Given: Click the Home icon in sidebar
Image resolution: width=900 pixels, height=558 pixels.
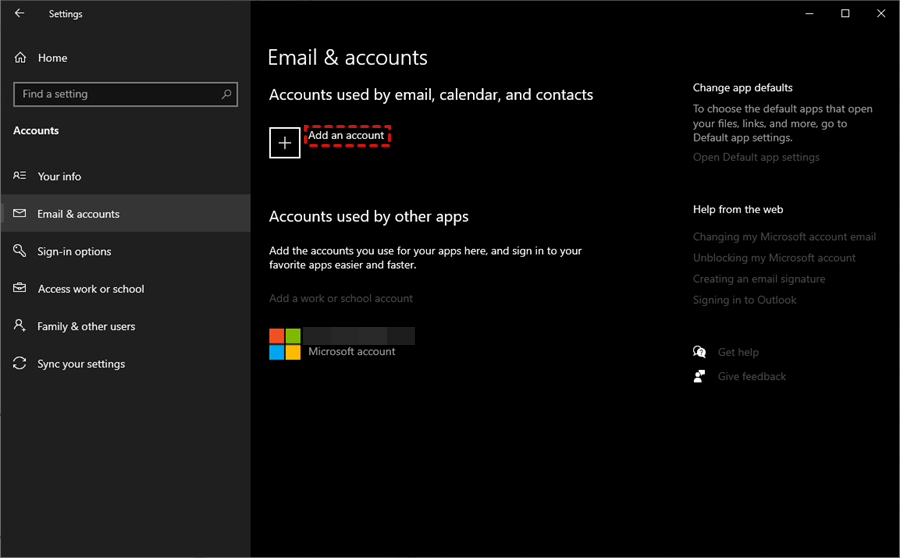Looking at the screenshot, I should (20, 58).
